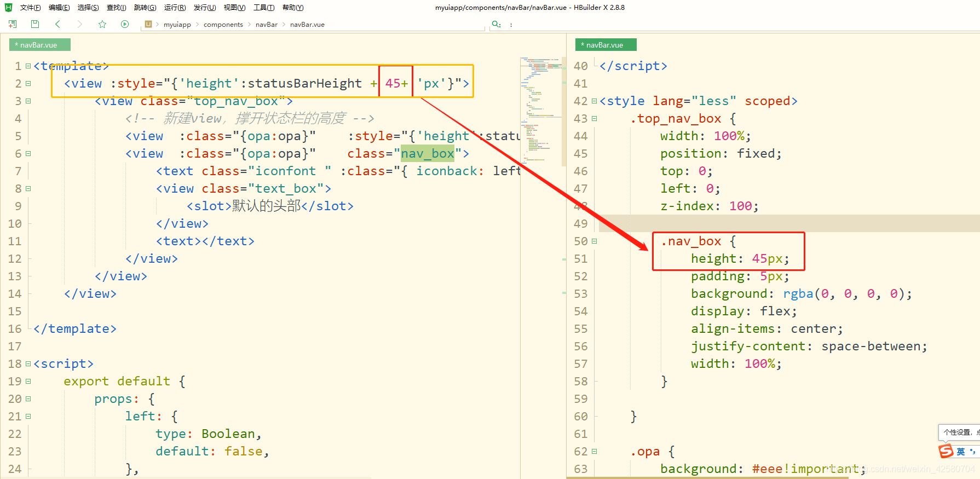Click the comment text on line 4
This screenshot has height=479, width=980.
coord(250,119)
